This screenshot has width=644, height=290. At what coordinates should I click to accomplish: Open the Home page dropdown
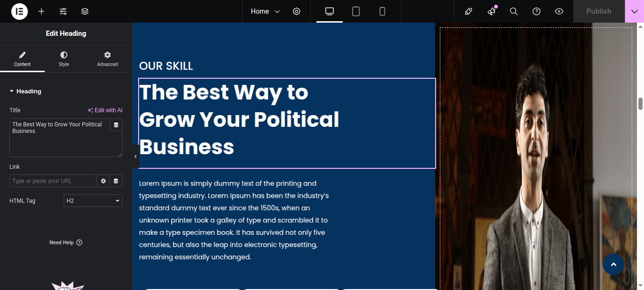coord(265,11)
